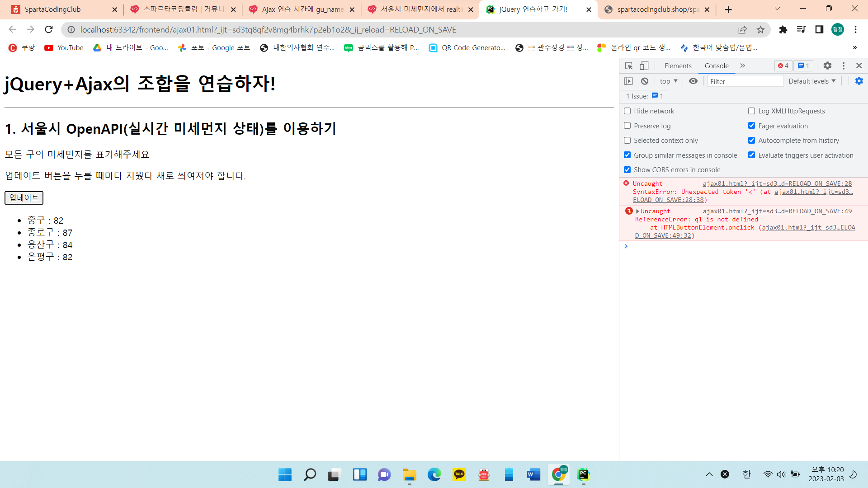Image resolution: width=868 pixels, height=488 pixels.
Task: Select the Console tab
Action: (717, 66)
